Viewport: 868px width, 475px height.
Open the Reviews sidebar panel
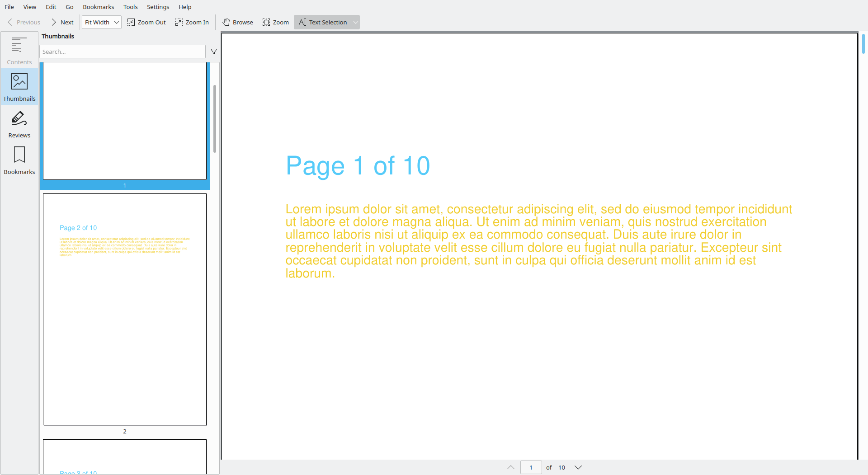click(x=19, y=123)
